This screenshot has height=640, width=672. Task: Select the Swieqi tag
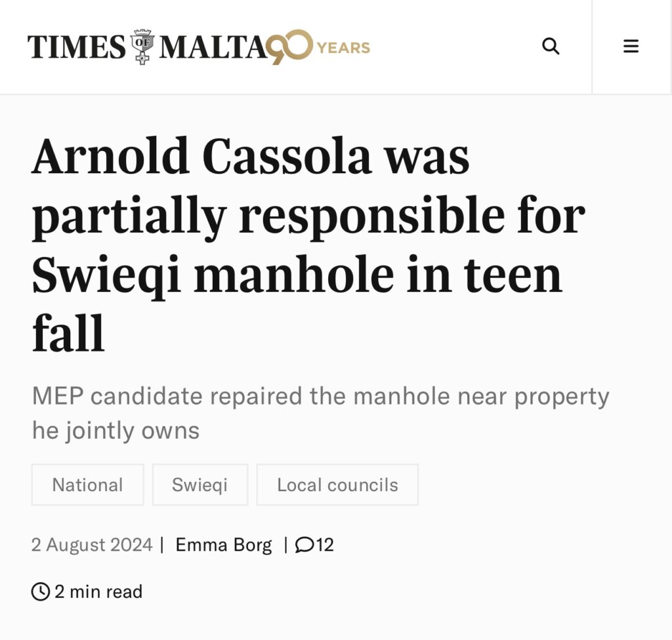pos(200,485)
